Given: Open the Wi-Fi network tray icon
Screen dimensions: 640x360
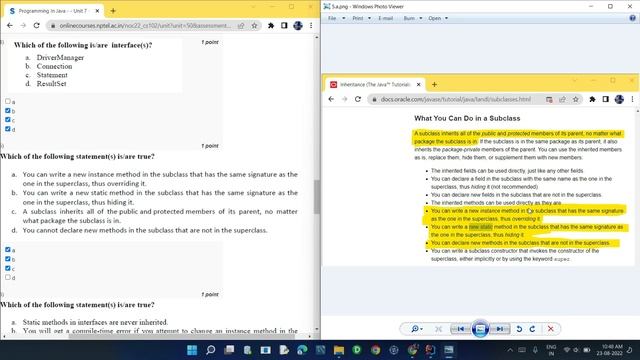Looking at the screenshot, I should [567, 350].
